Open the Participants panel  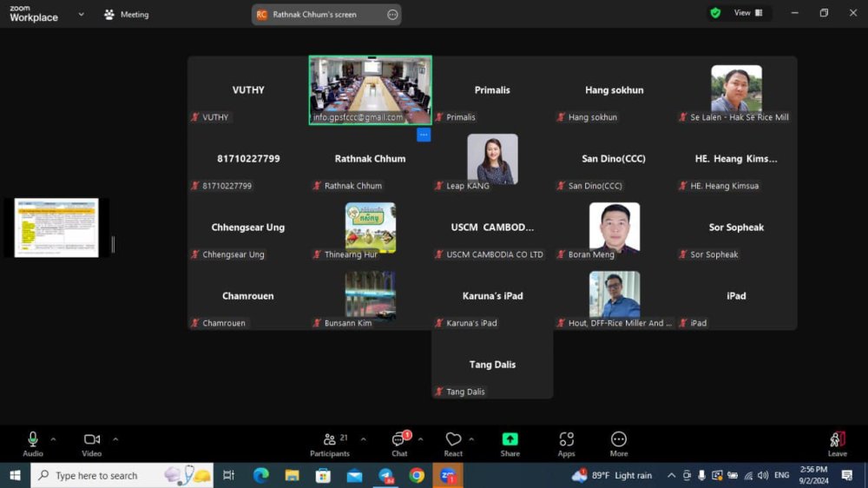(330, 444)
